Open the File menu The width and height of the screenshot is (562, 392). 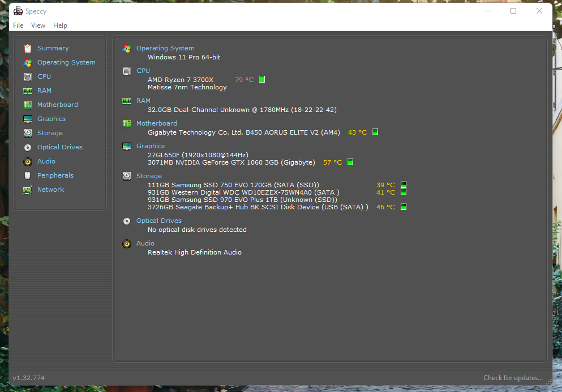click(x=18, y=25)
